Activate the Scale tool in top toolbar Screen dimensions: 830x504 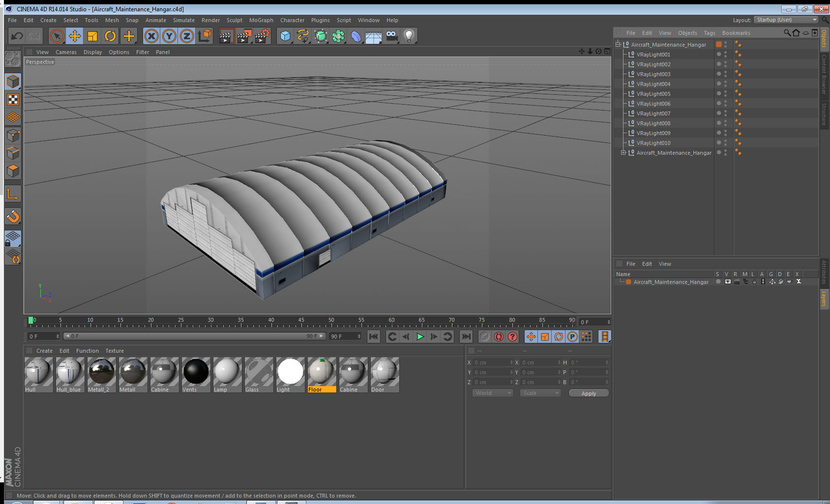pos(92,36)
